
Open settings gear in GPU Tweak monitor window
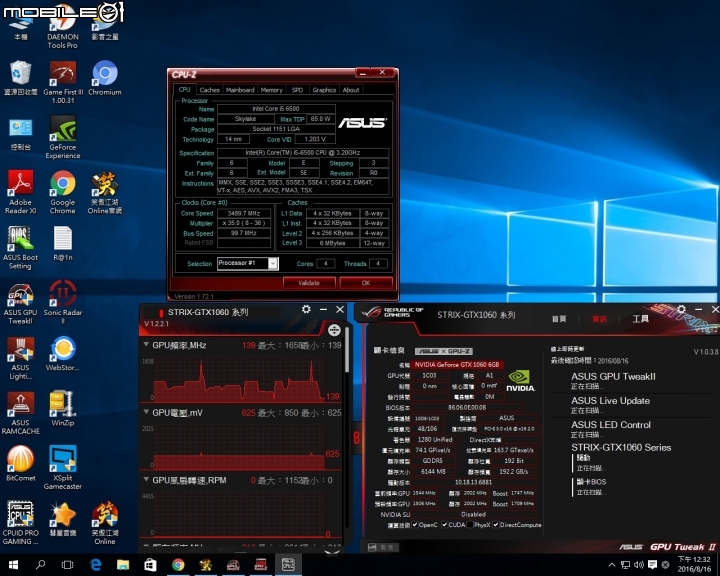tap(306, 310)
